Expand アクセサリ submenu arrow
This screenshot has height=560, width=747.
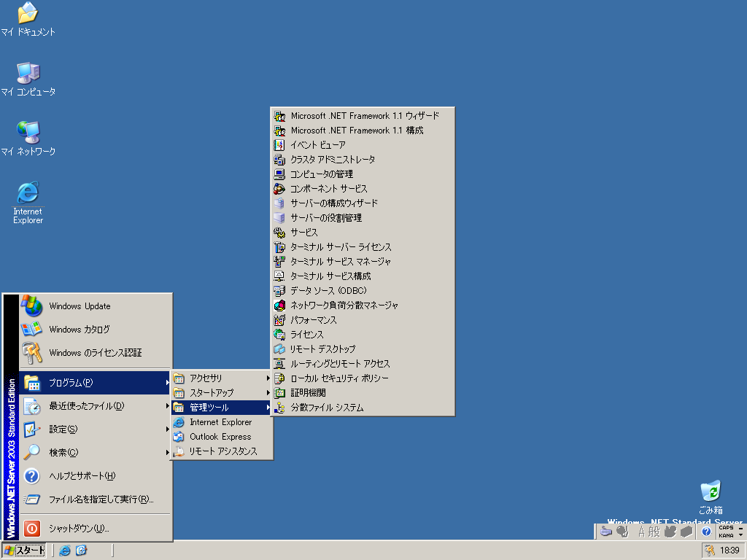point(268,378)
